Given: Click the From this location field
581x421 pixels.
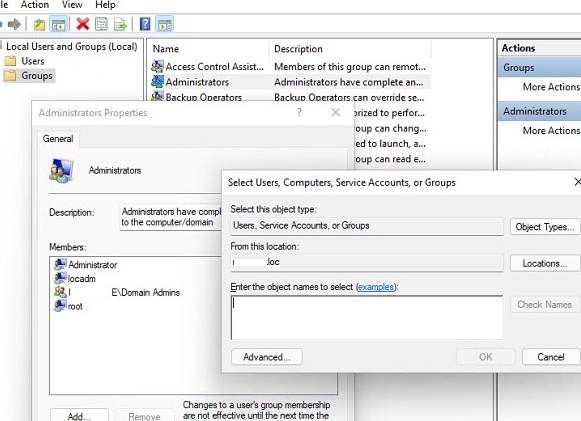Looking at the screenshot, I should 367,262.
